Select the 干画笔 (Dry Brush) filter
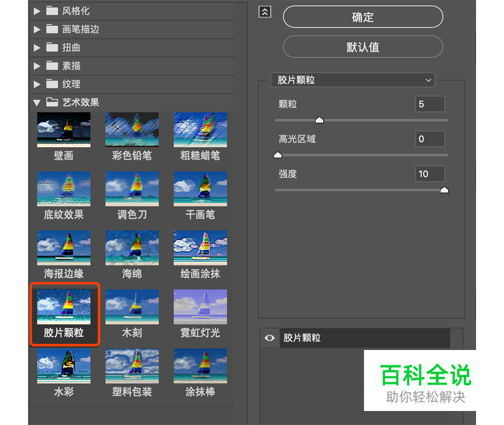Viewport: 504px width, 425px height. click(x=200, y=189)
